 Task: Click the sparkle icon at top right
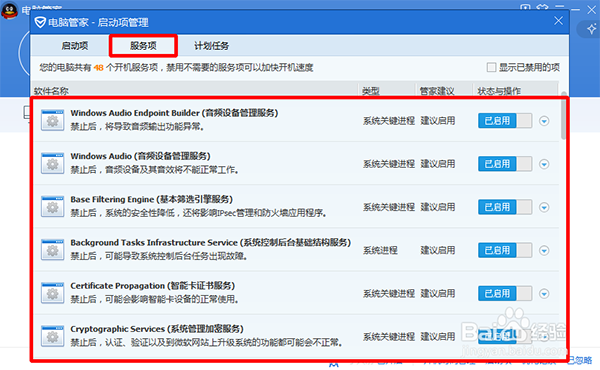(x=591, y=29)
